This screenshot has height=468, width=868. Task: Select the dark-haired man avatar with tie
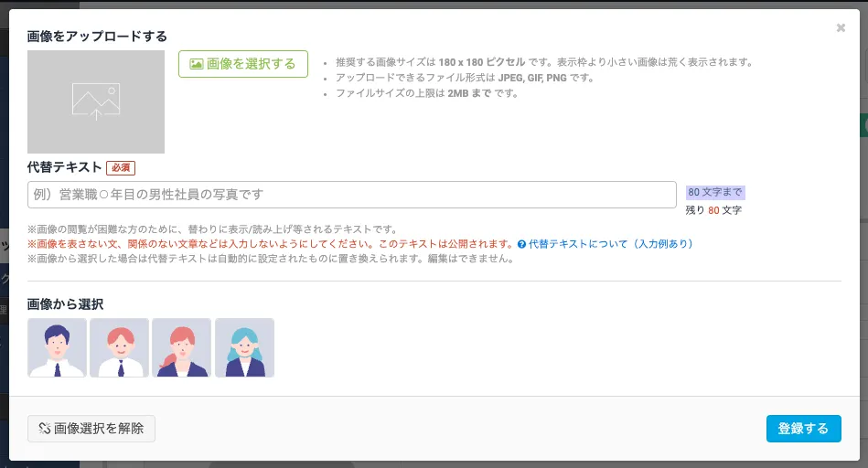[x=57, y=347]
